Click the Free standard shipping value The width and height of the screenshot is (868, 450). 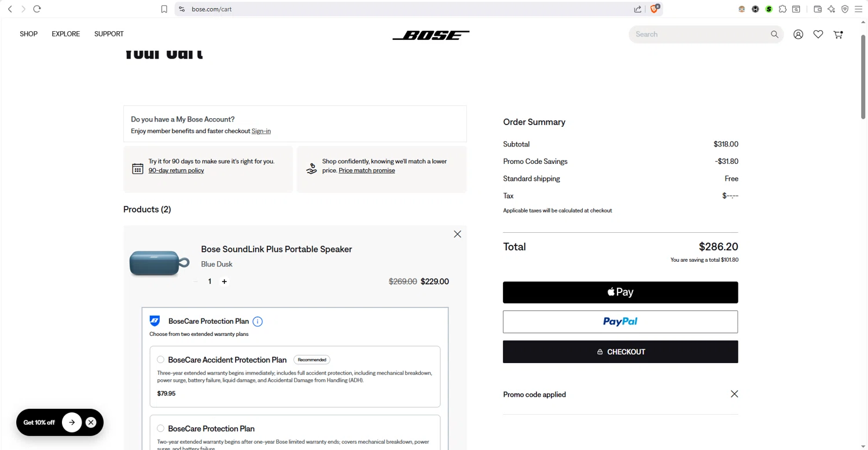coord(731,178)
